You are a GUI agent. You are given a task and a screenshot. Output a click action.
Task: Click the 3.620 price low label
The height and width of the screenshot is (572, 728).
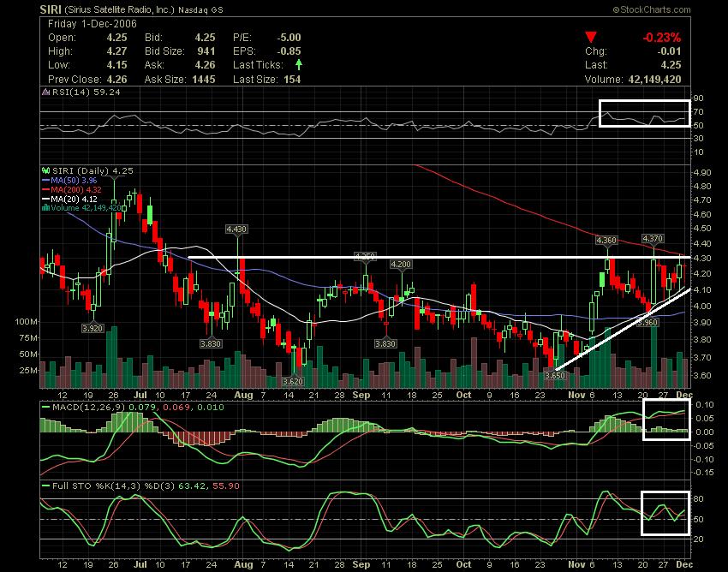click(293, 381)
